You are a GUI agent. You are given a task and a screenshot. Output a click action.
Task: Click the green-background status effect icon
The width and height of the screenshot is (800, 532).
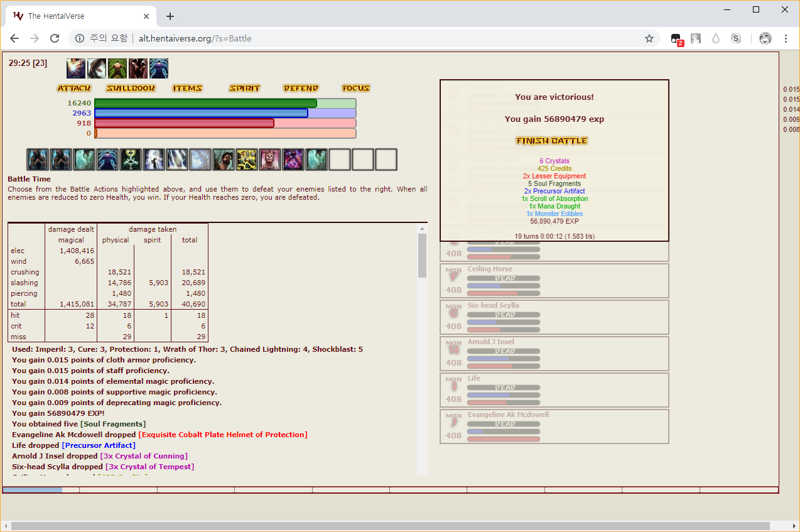[x=117, y=68]
